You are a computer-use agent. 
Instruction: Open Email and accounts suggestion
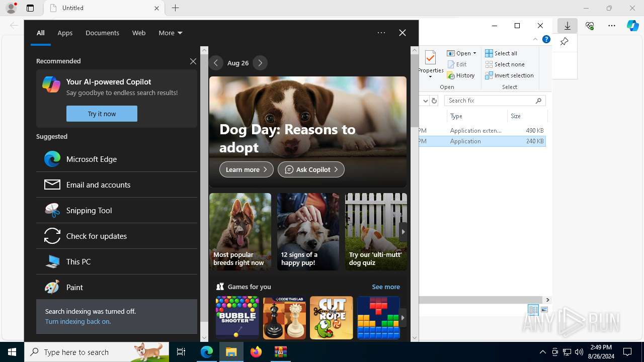point(117,185)
